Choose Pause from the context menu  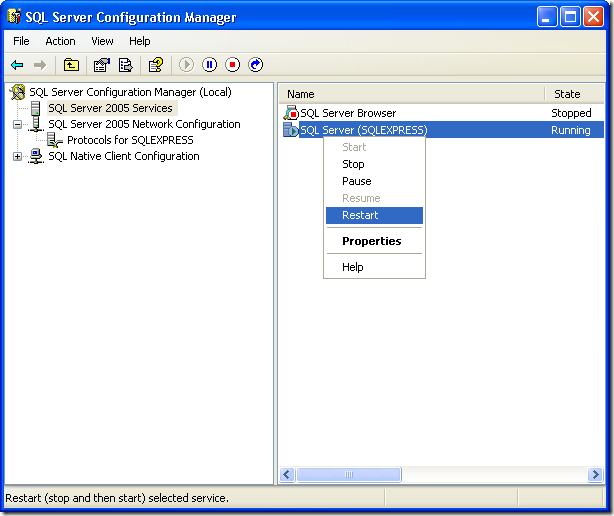coord(374,181)
